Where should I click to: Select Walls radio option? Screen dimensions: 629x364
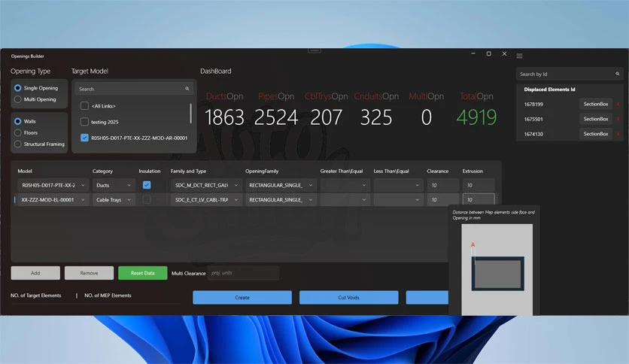click(17, 121)
